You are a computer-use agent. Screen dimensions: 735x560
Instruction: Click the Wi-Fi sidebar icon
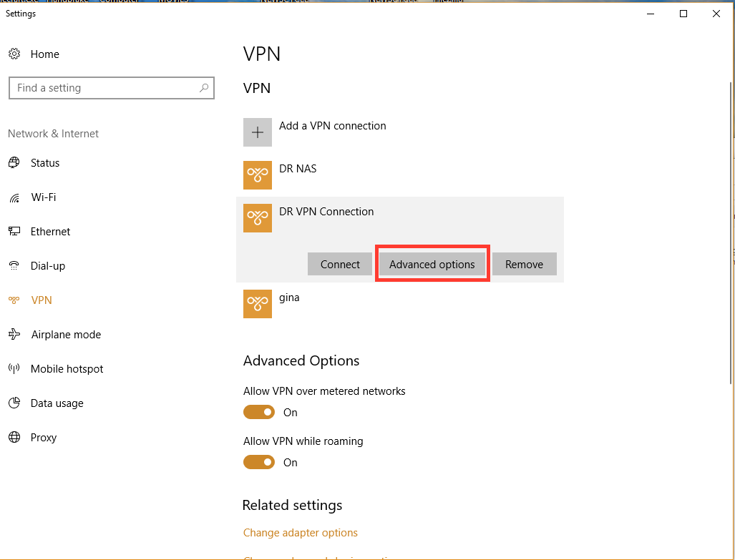tap(14, 197)
